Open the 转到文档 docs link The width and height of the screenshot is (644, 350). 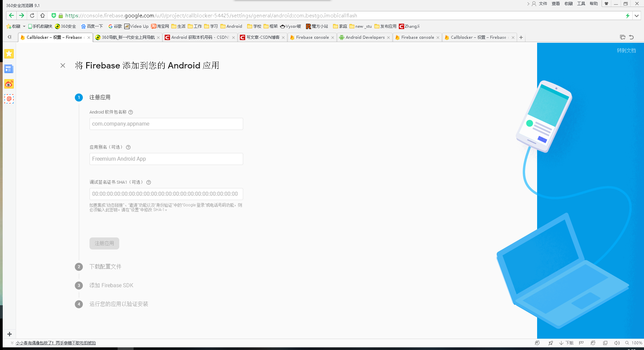coord(626,50)
